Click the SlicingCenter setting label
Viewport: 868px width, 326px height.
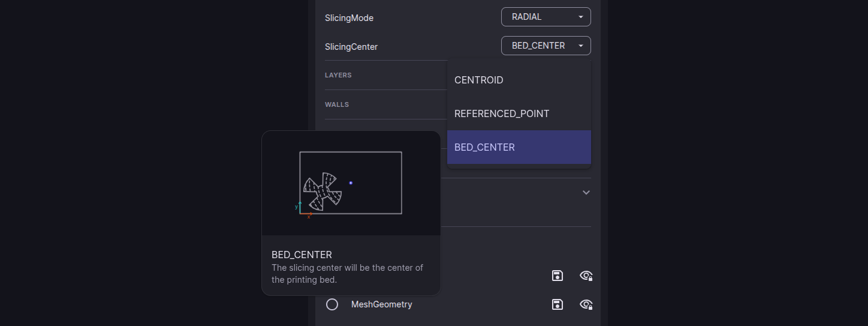coord(351,47)
